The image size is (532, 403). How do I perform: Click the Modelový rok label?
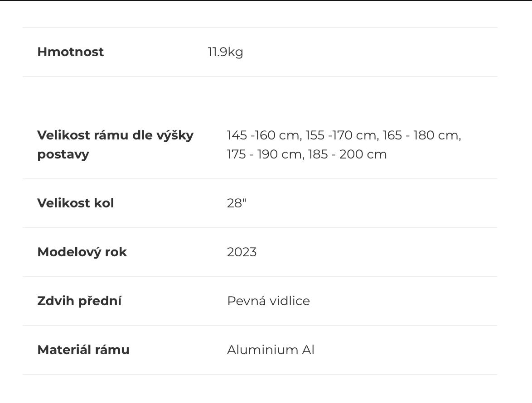click(82, 252)
